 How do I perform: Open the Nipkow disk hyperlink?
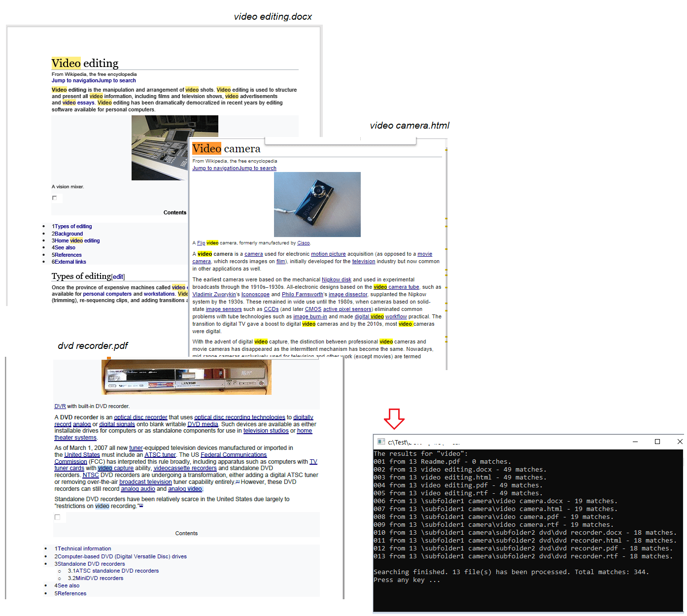coord(336,279)
